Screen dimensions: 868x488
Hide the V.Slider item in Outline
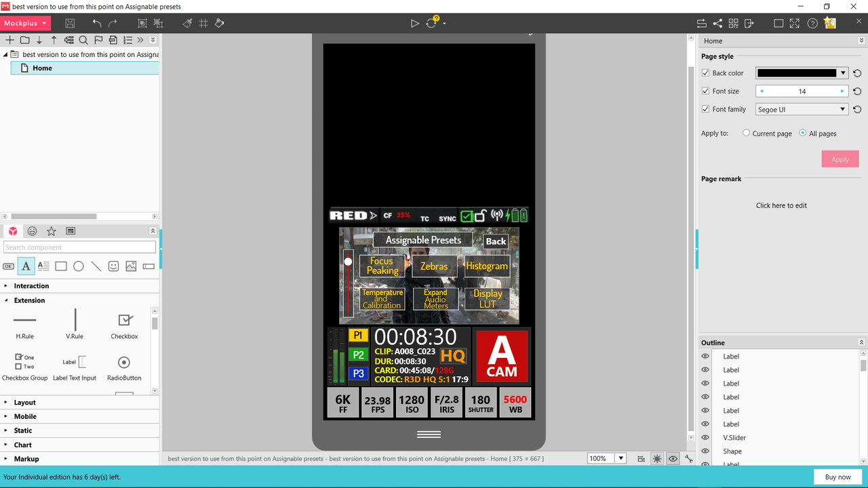click(x=705, y=438)
